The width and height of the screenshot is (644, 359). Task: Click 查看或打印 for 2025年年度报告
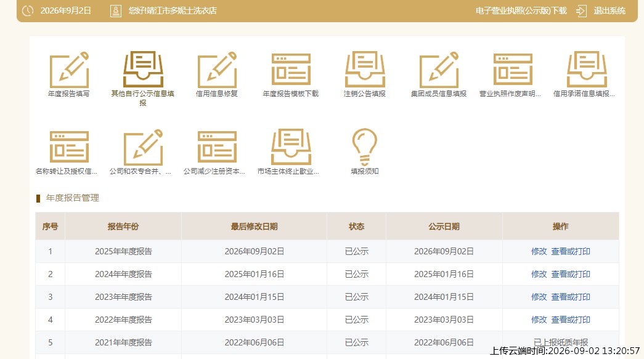[571, 251]
